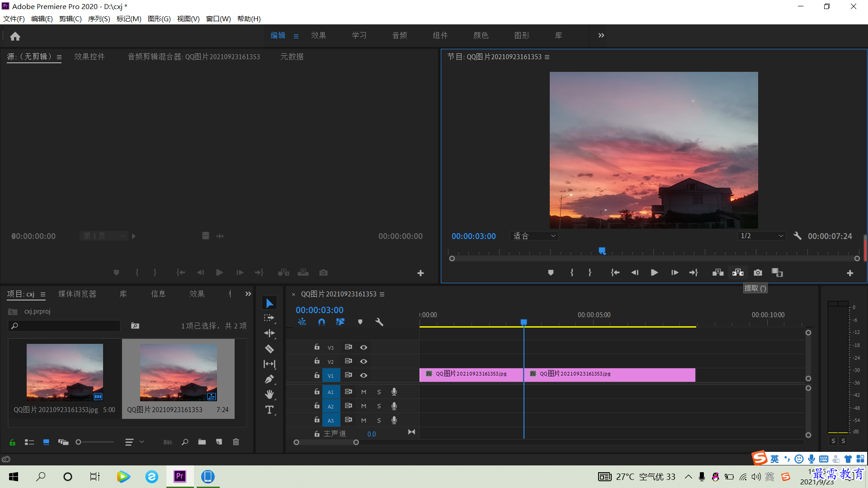Select the Pen tool

269,380
